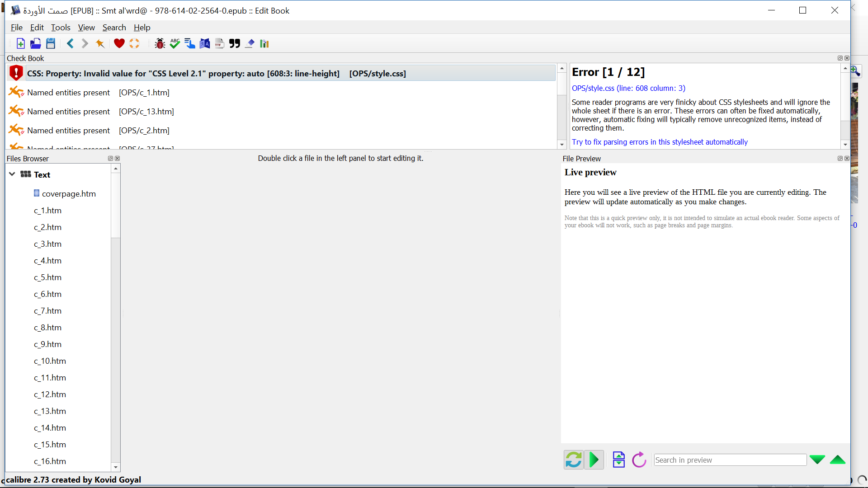Screen dimensions: 868x488
Task: Click the Search in preview field
Action: (x=730, y=460)
